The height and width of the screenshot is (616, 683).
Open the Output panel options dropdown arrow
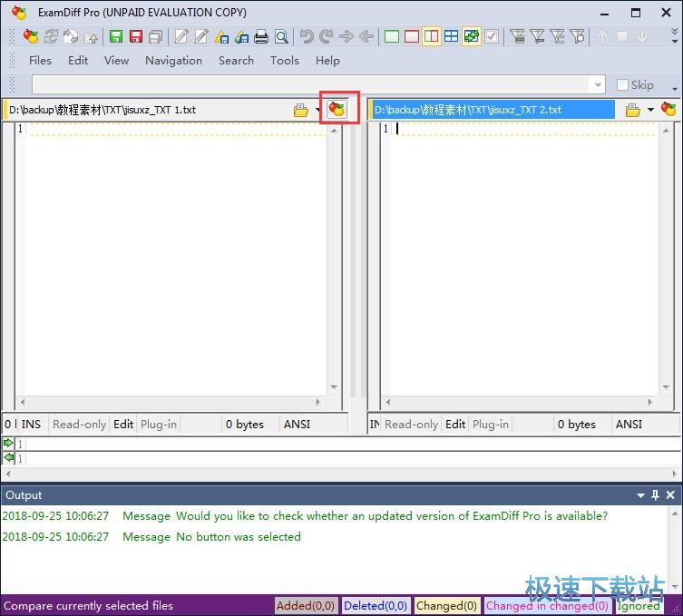pyautogui.click(x=640, y=495)
